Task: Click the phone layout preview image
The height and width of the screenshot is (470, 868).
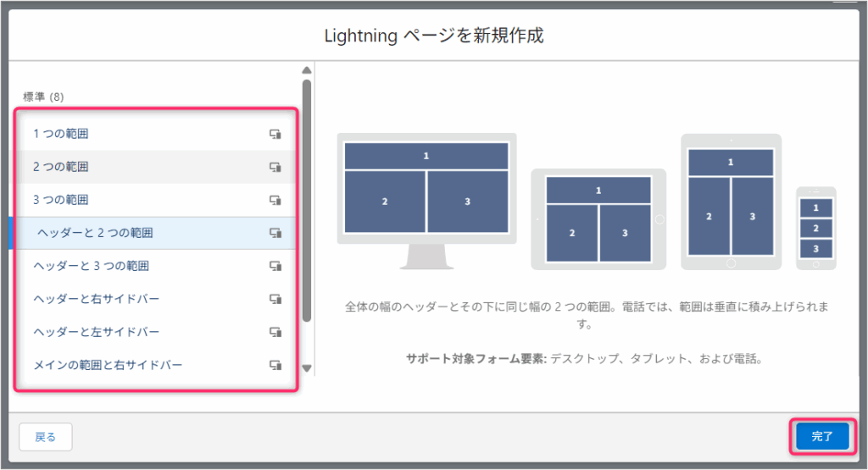Action: click(x=815, y=228)
